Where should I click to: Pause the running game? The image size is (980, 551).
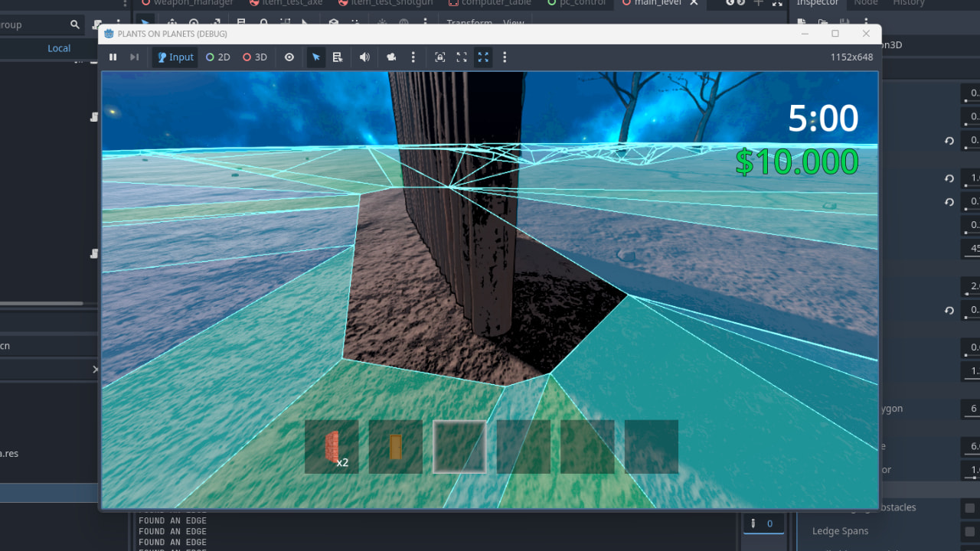pos(113,57)
